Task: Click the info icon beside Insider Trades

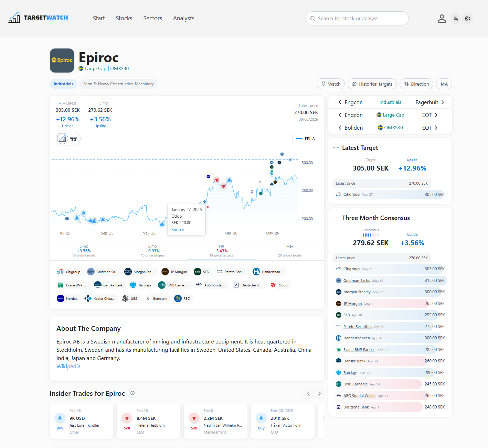Action: [x=132, y=393]
